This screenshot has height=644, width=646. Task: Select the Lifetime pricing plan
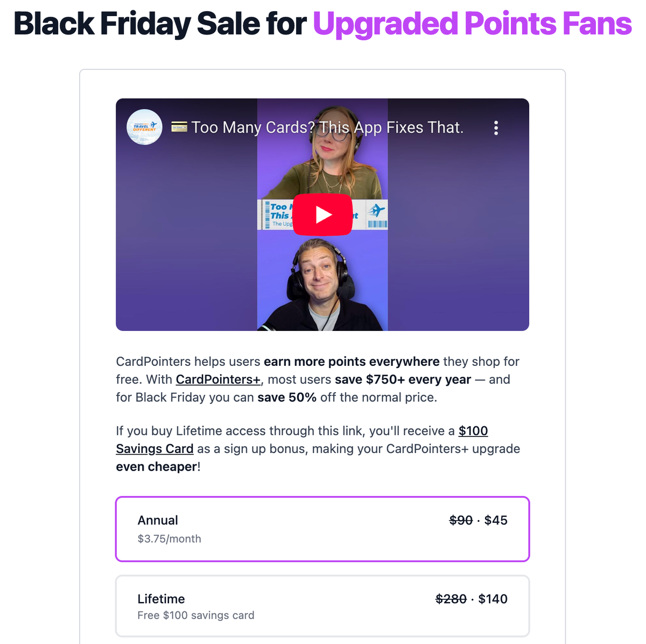click(x=322, y=606)
